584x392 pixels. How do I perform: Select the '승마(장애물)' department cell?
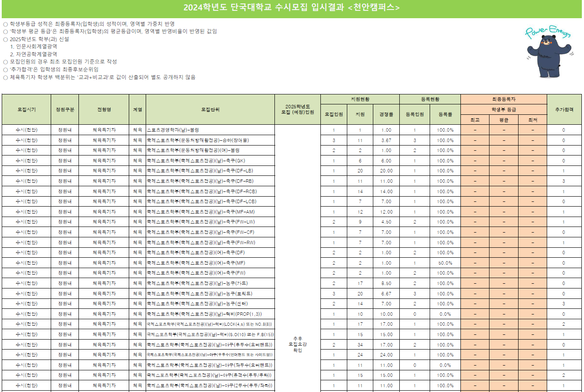(210, 140)
